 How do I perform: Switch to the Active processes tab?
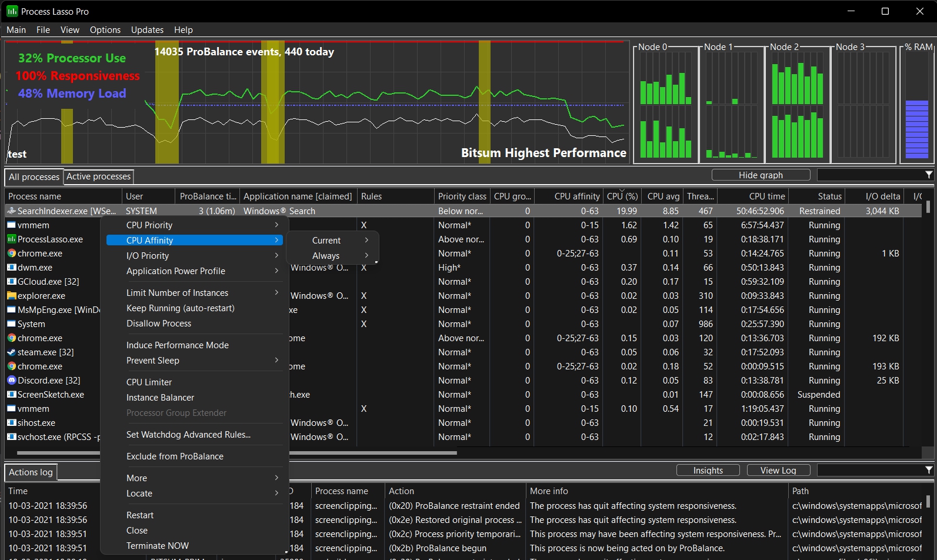tap(98, 176)
